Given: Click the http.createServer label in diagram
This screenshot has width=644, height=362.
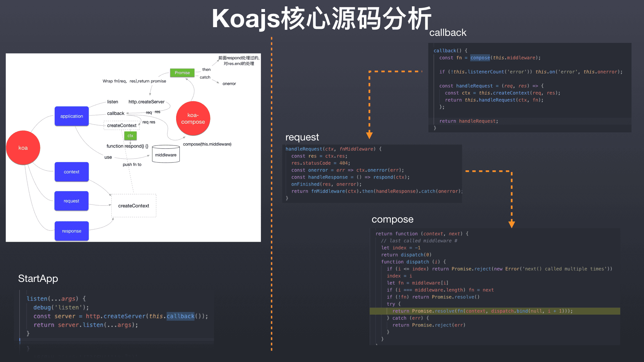Looking at the screenshot, I should pyautogui.click(x=146, y=102).
